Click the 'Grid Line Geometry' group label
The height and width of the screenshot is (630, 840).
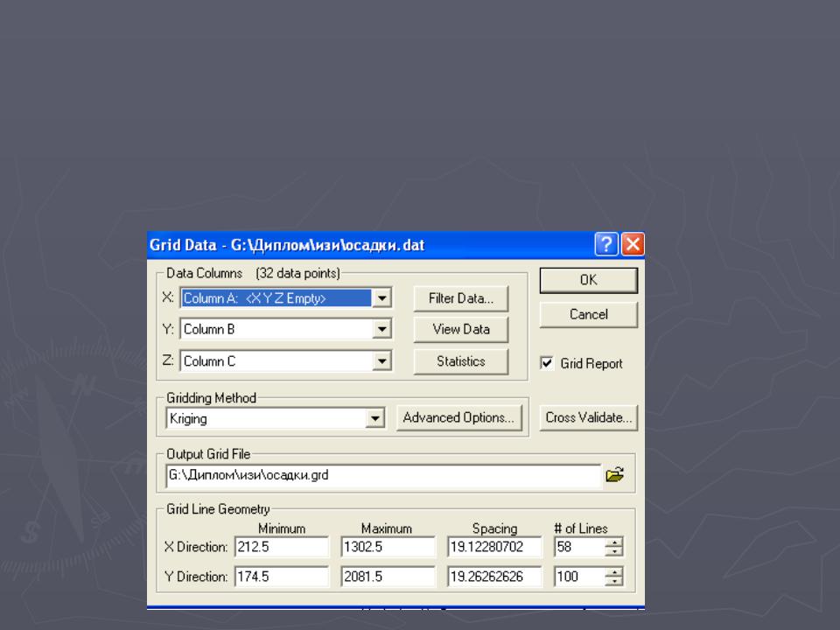(218, 509)
